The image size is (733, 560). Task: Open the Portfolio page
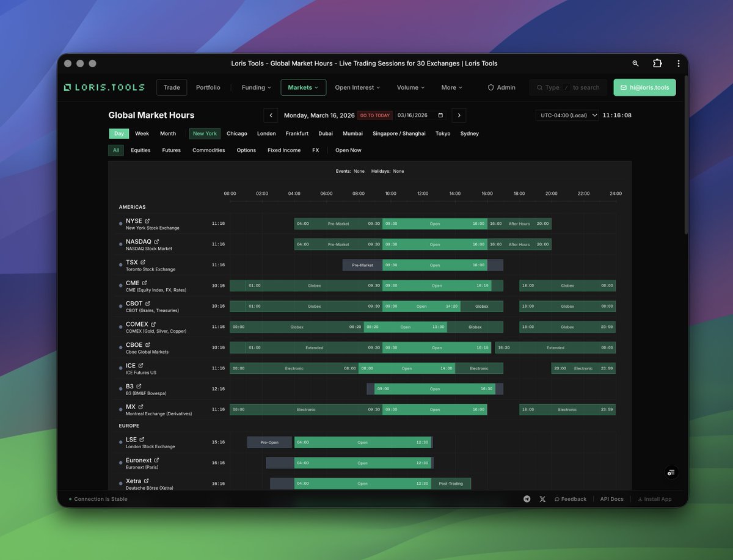(x=208, y=87)
